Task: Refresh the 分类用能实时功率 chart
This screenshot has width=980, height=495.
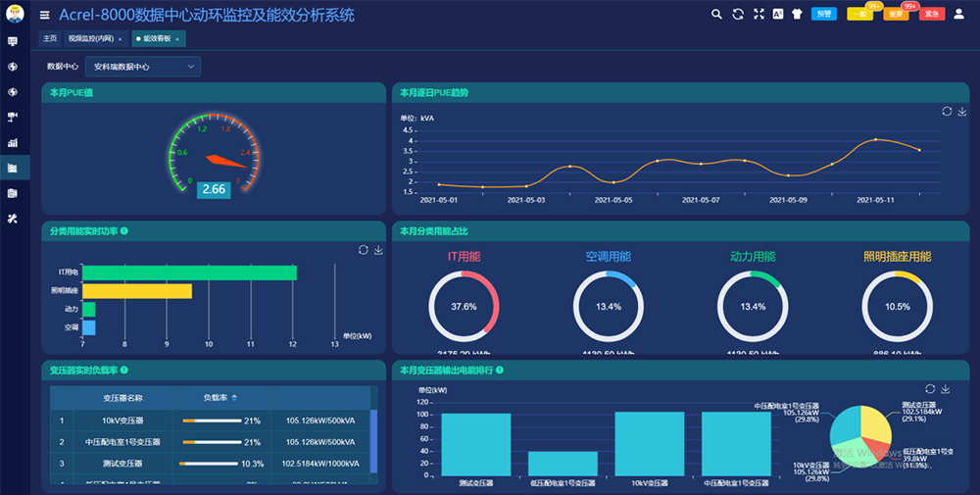Action: click(364, 250)
